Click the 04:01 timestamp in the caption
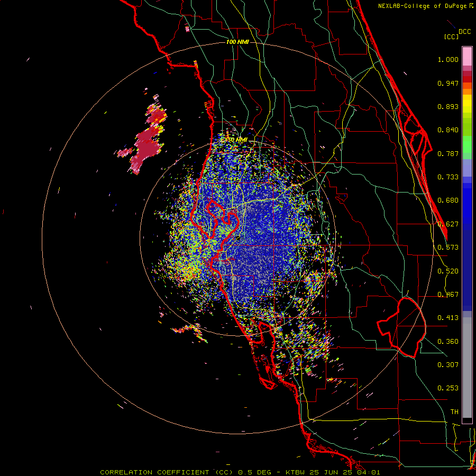Screen dimensions: 476x476 369,472
